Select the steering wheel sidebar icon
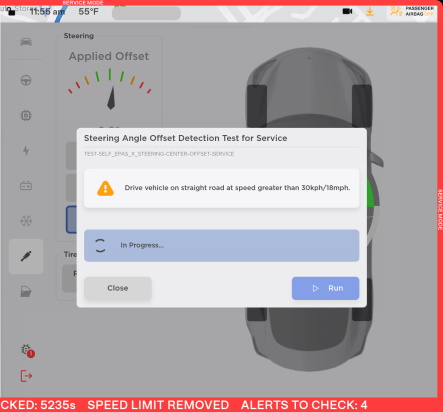The image size is (443, 412). [x=26, y=80]
